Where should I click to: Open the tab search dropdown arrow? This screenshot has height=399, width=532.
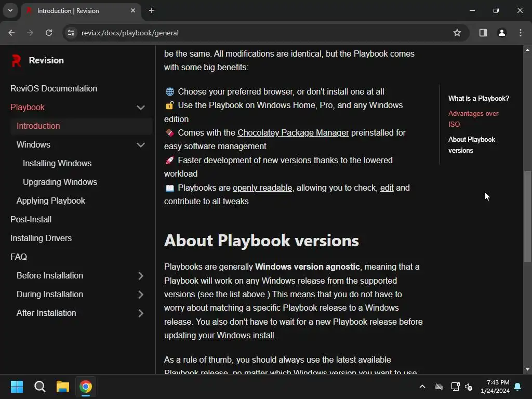click(x=10, y=10)
